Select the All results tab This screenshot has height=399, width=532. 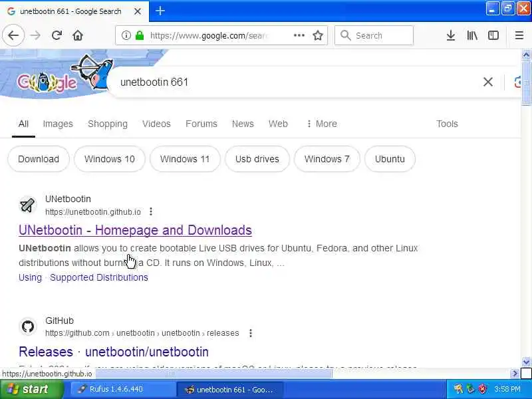pyautogui.click(x=23, y=124)
